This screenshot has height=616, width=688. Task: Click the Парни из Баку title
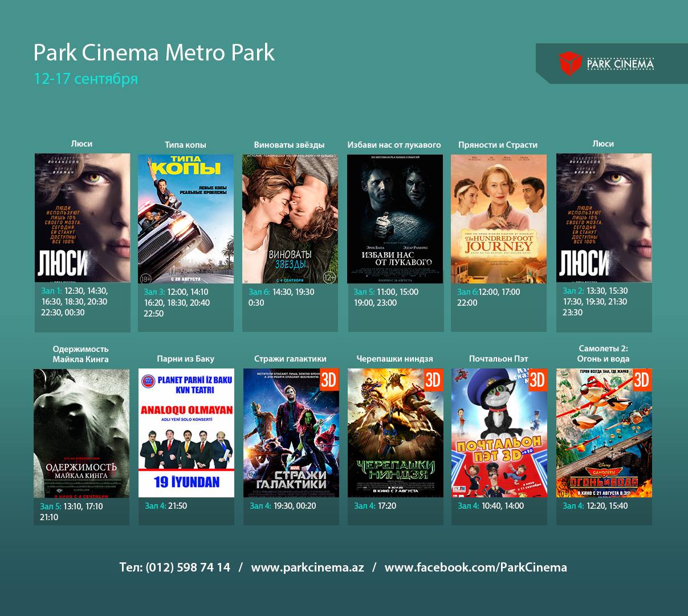click(186, 359)
